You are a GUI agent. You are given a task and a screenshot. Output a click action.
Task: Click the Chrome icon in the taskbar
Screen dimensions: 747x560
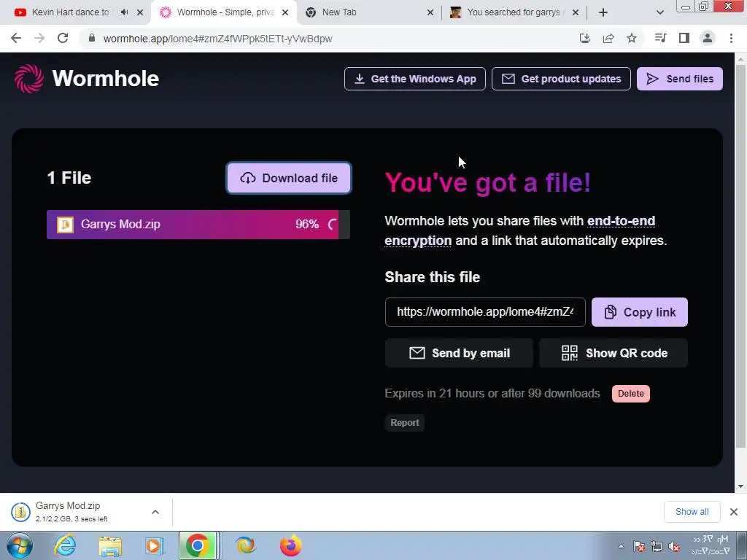[198, 545]
